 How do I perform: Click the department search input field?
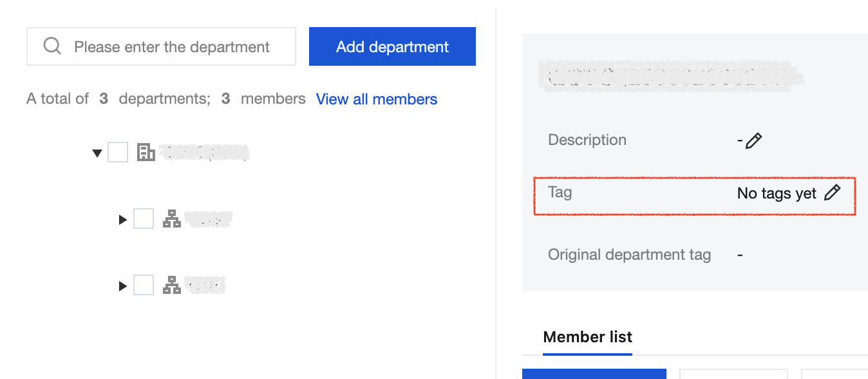tap(172, 47)
